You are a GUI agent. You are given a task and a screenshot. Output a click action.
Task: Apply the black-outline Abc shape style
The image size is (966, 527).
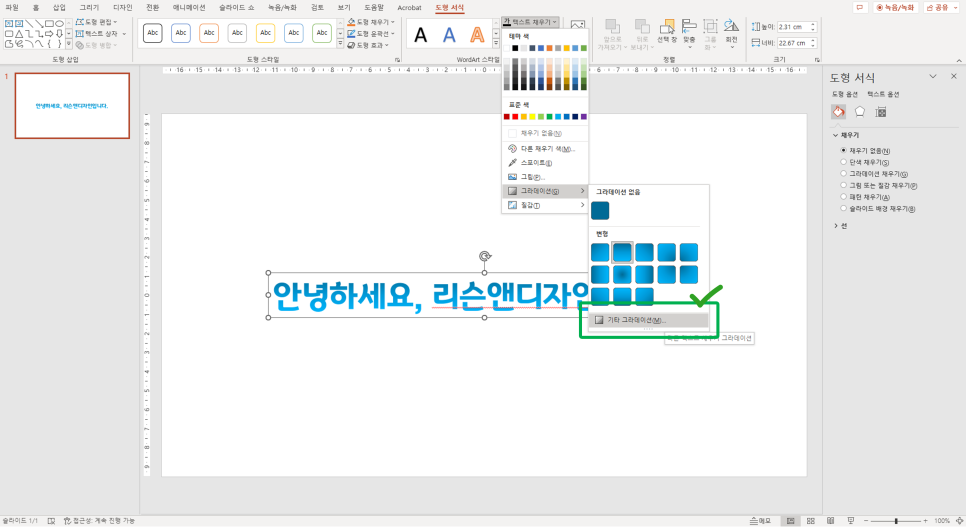click(153, 33)
